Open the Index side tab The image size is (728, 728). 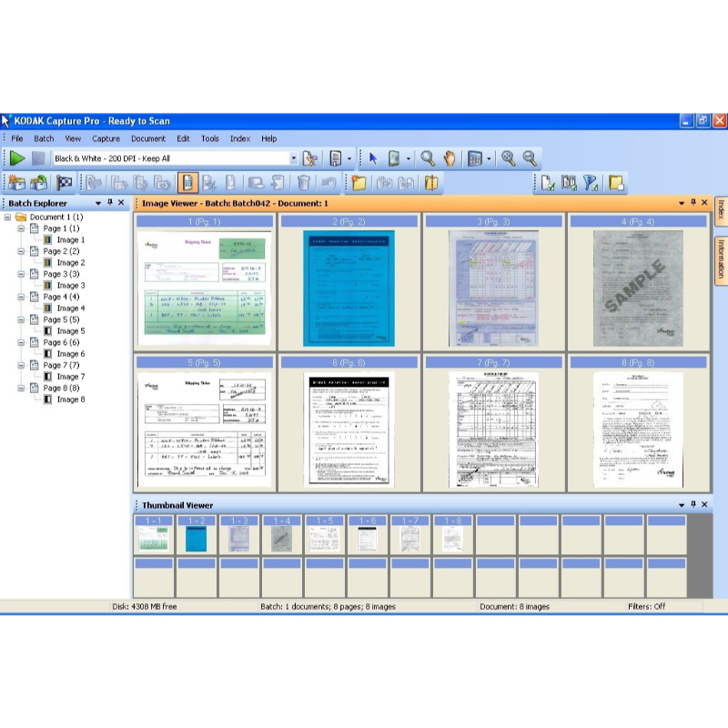(x=720, y=209)
